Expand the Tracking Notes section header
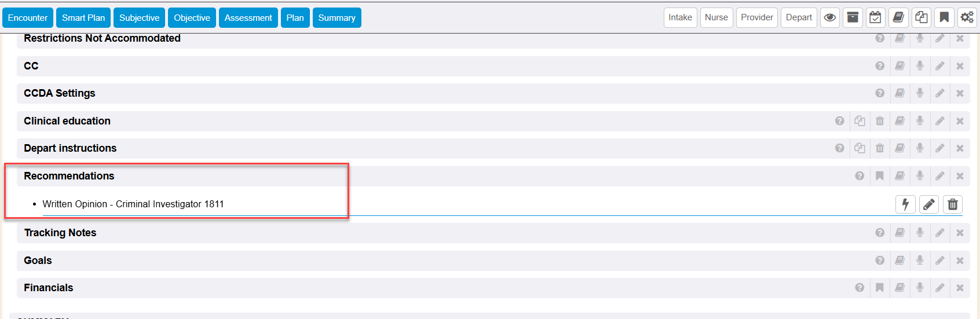The width and height of the screenshot is (980, 319). pos(60,233)
